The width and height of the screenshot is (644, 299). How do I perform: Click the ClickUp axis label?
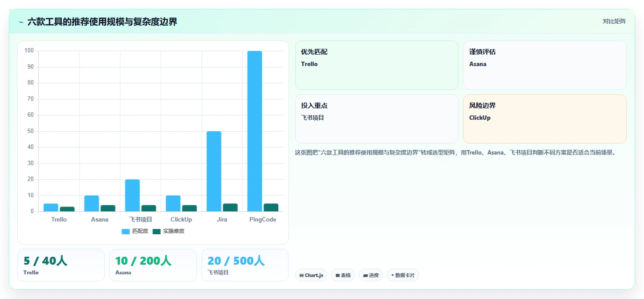[x=181, y=219]
